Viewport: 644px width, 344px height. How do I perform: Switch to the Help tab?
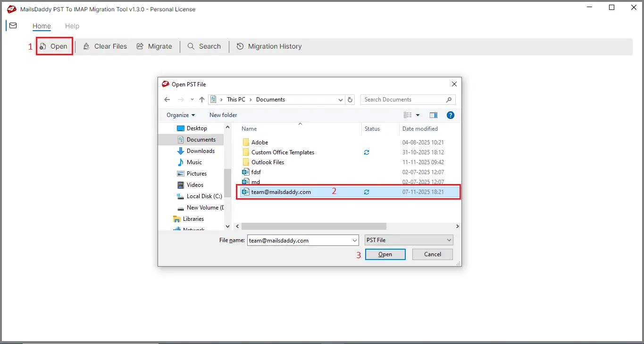click(x=72, y=26)
